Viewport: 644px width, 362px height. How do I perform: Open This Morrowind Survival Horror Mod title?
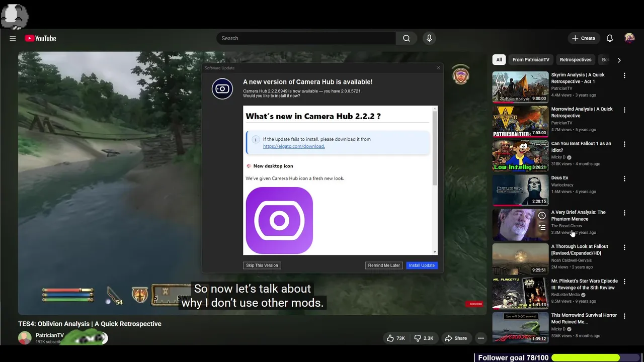(x=584, y=318)
